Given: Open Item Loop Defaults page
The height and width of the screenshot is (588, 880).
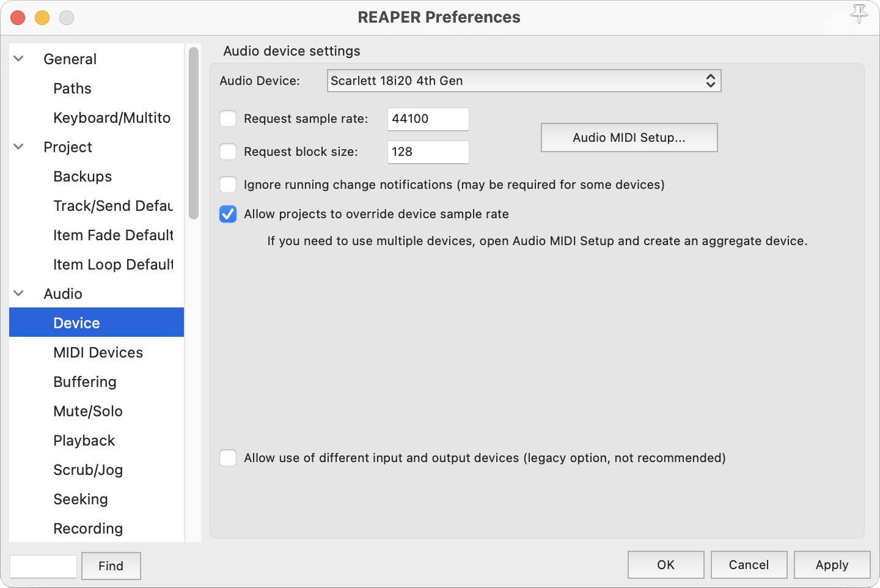Looking at the screenshot, I should (113, 265).
